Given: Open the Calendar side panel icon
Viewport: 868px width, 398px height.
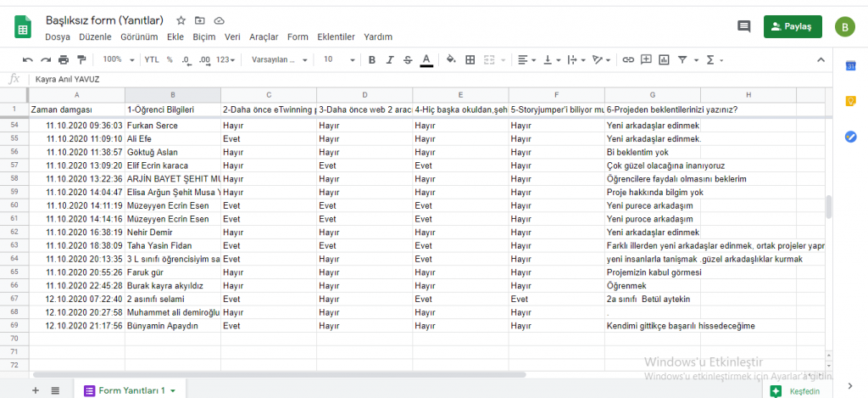Looking at the screenshot, I should pyautogui.click(x=850, y=66).
